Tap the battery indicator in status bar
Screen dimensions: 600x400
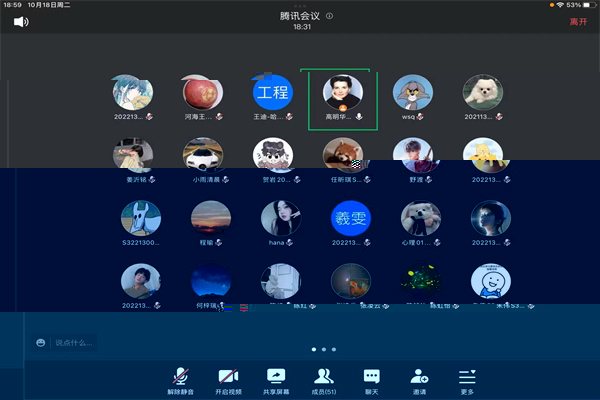click(x=589, y=5)
